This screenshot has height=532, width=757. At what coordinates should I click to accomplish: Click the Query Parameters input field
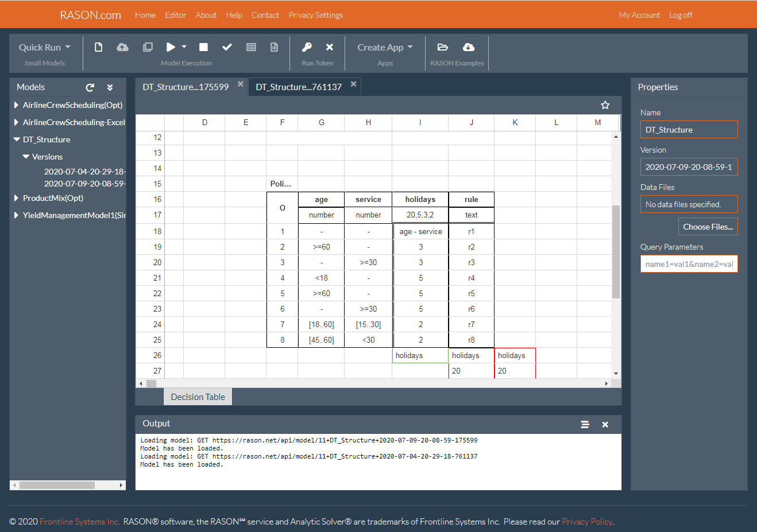click(689, 264)
